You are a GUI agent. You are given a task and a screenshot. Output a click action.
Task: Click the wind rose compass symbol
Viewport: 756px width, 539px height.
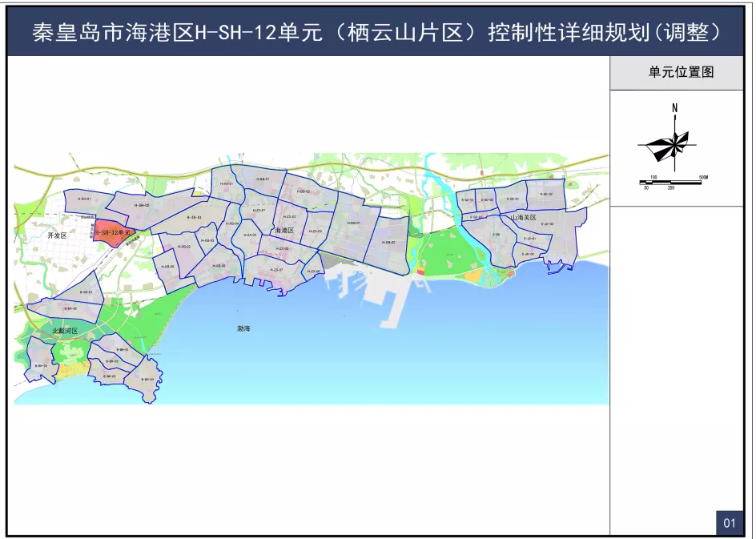coord(675,145)
